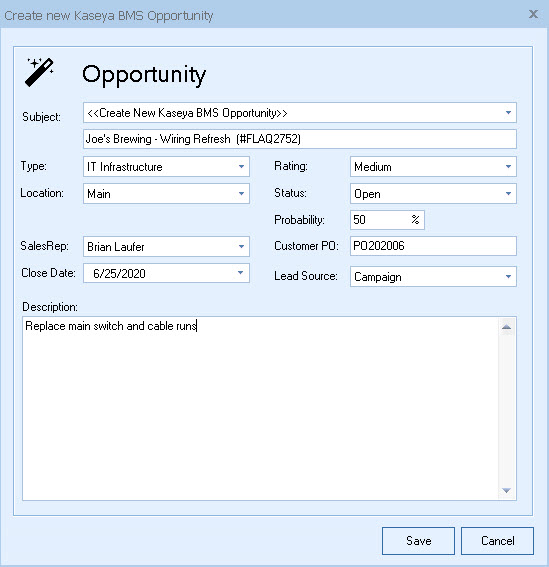Click the Lead Source label
The height and width of the screenshot is (567, 549).
click(x=306, y=276)
